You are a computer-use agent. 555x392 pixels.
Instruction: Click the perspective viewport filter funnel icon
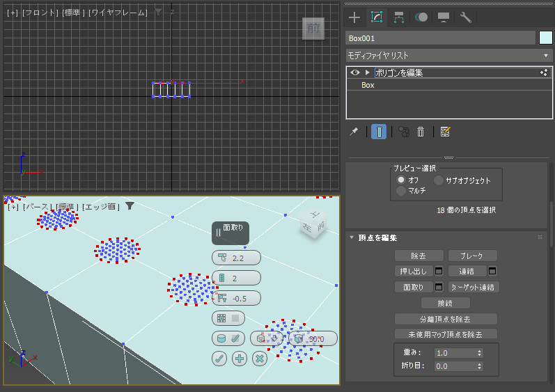130,206
